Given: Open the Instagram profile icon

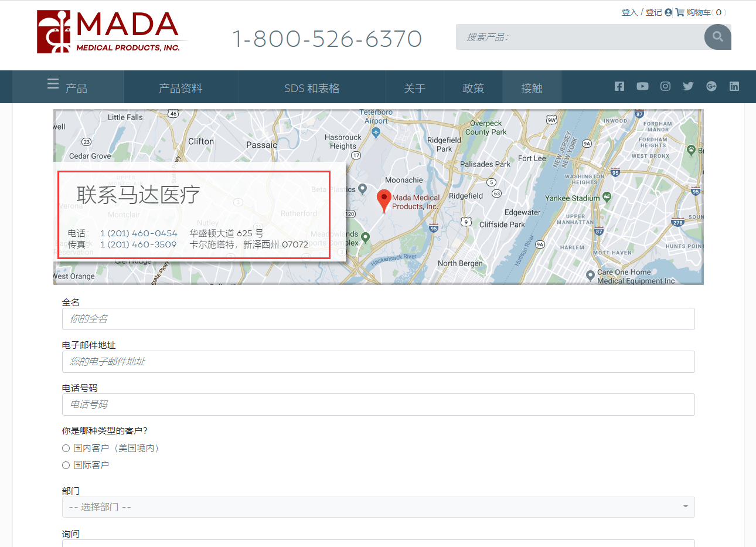Looking at the screenshot, I should click(x=665, y=86).
